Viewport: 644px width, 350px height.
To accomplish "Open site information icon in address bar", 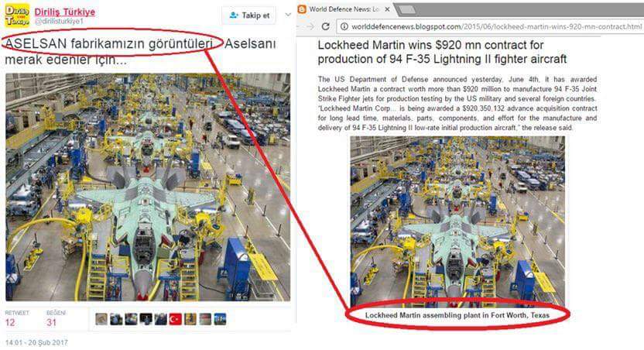I will (x=344, y=26).
